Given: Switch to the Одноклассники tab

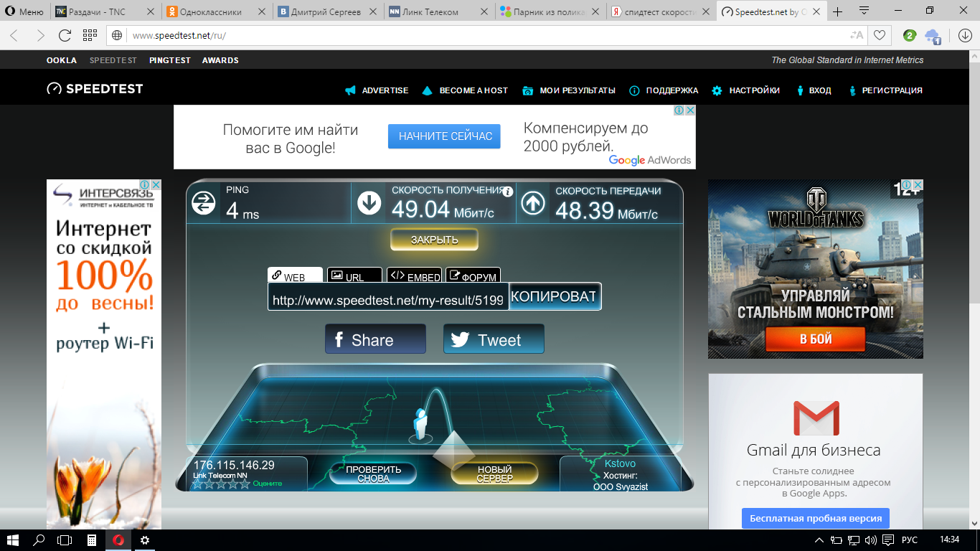Looking at the screenshot, I should click(216, 11).
